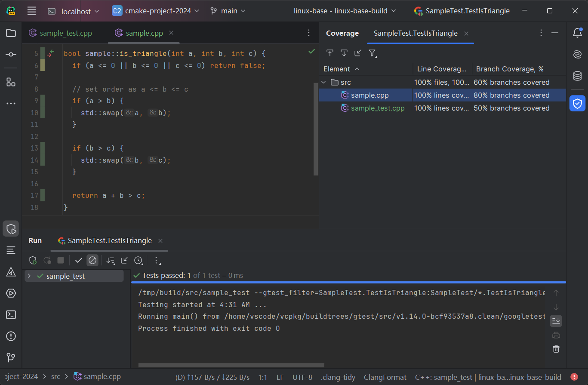The height and width of the screenshot is (385, 588).
Task: Click the green inspection checkmark in editor
Action: click(x=311, y=52)
